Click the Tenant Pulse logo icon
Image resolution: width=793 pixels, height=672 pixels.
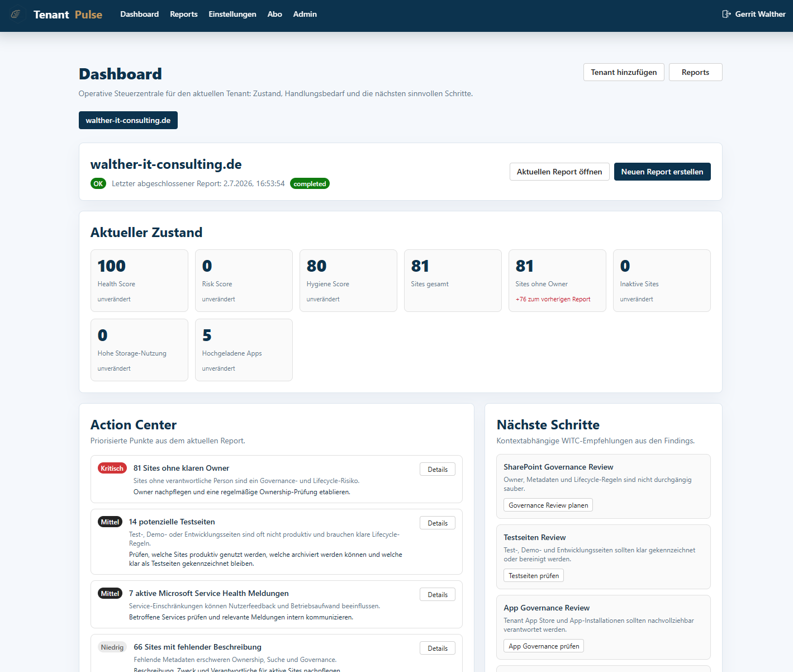tap(16, 14)
